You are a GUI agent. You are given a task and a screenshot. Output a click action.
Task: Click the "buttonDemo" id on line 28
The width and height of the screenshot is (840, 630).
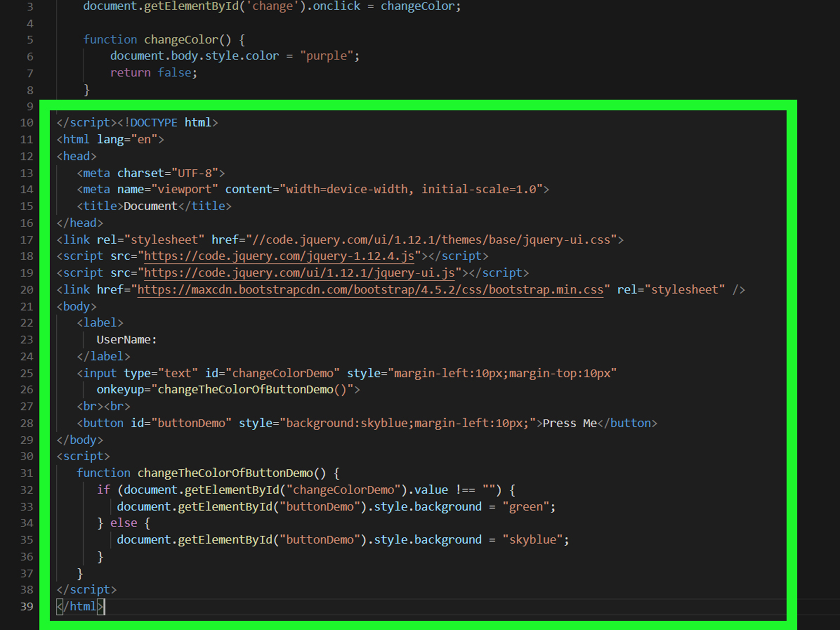pos(191,423)
